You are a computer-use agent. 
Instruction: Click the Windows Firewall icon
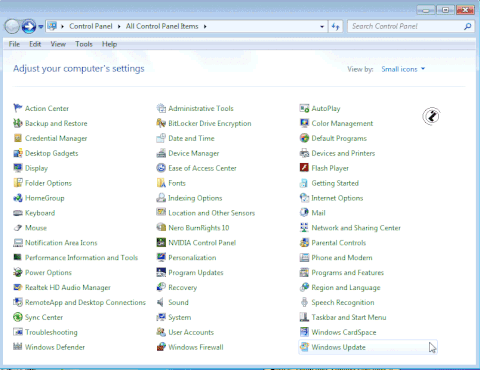coord(161,347)
